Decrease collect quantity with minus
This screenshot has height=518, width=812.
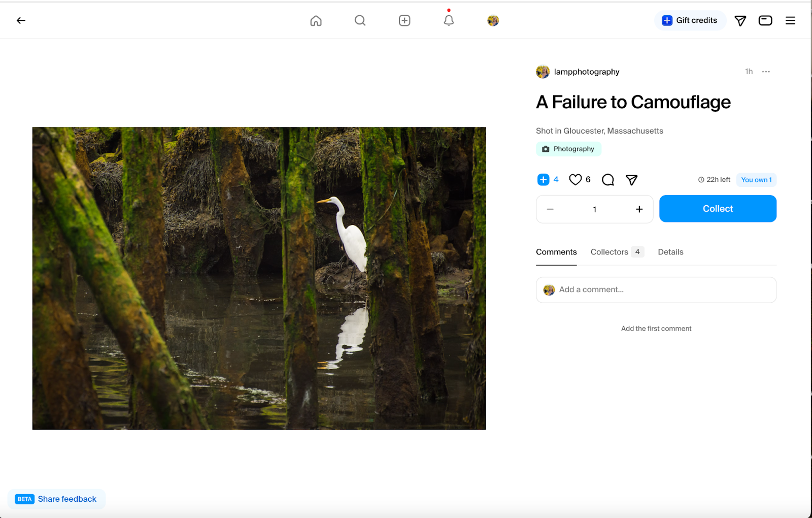(x=550, y=209)
